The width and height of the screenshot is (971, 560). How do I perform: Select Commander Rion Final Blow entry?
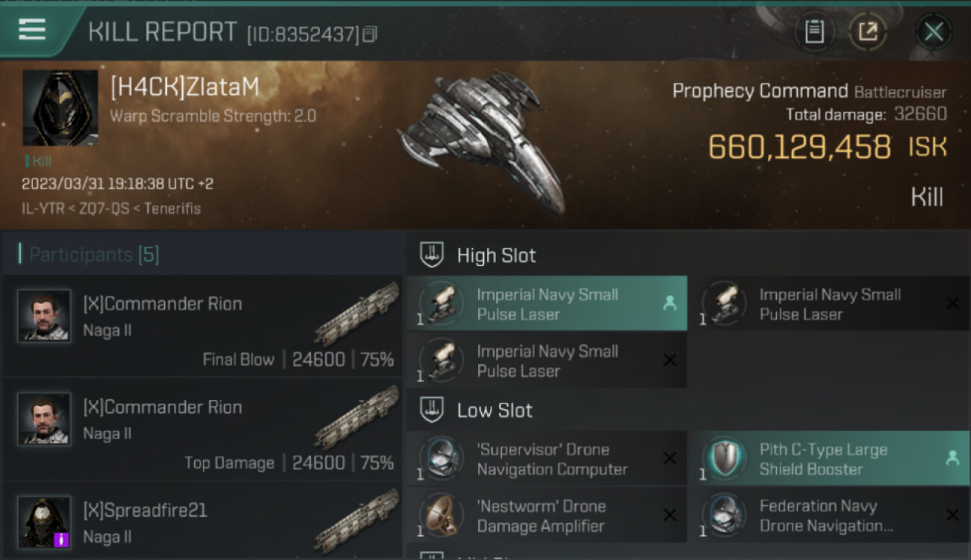(202, 326)
